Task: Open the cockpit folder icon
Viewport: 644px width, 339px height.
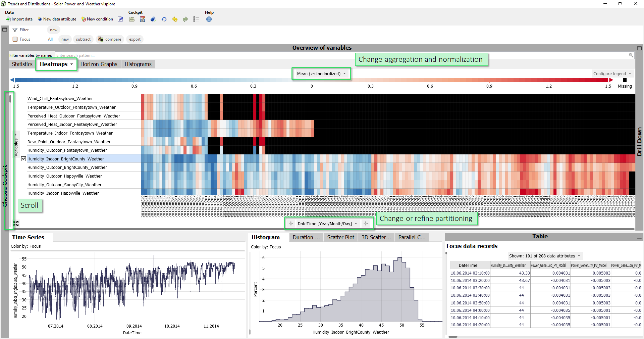Action: coord(132,19)
